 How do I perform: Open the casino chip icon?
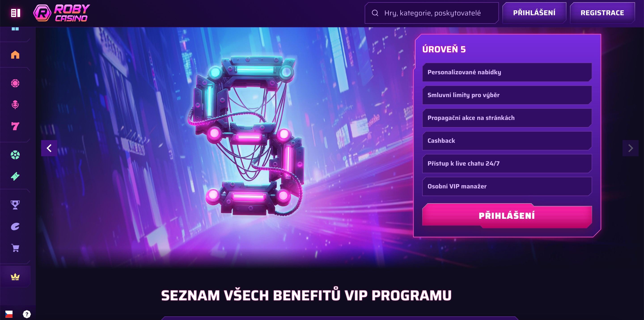point(15,83)
